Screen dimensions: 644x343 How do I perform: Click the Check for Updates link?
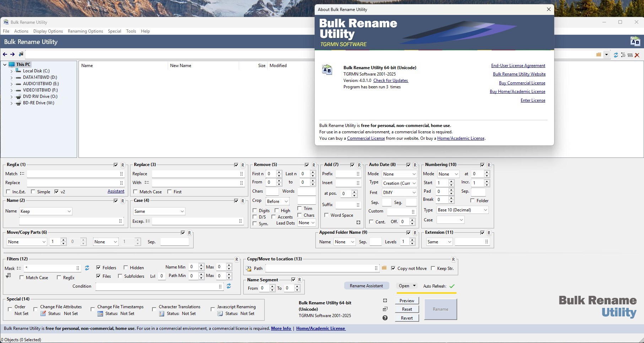coord(390,81)
